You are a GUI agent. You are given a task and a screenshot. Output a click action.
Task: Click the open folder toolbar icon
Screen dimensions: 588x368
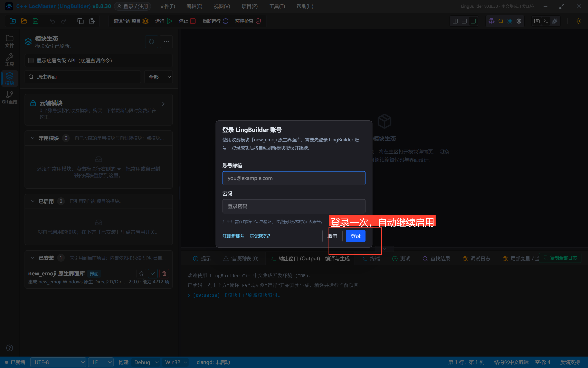point(24,21)
